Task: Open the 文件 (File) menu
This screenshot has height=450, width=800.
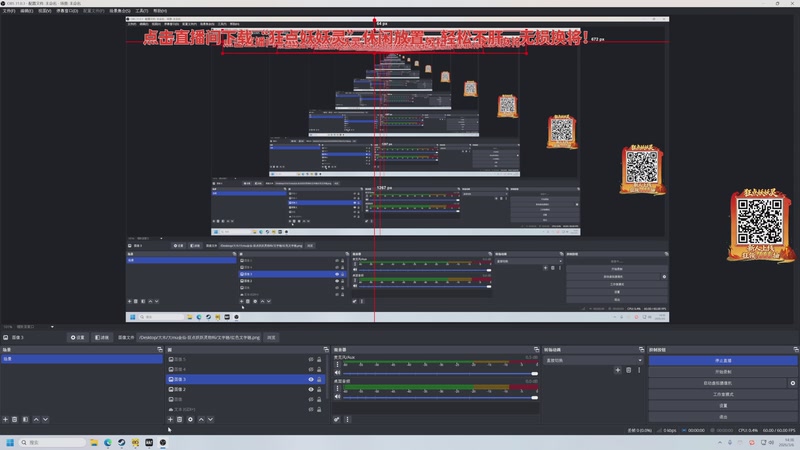Action: point(9,11)
